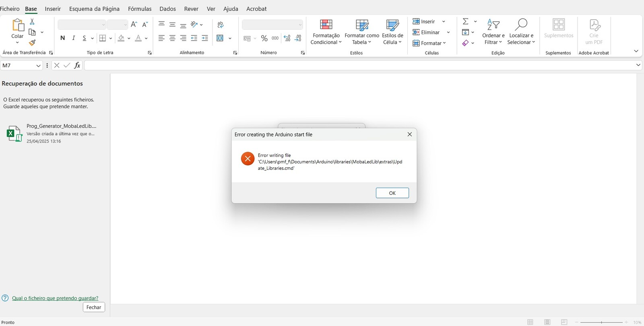Click the Paste (Colar) clipboard icon

pos(17,25)
